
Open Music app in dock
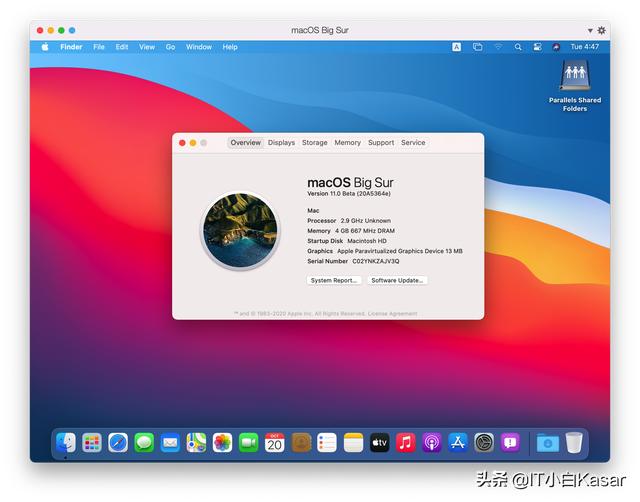tap(406, 442)
